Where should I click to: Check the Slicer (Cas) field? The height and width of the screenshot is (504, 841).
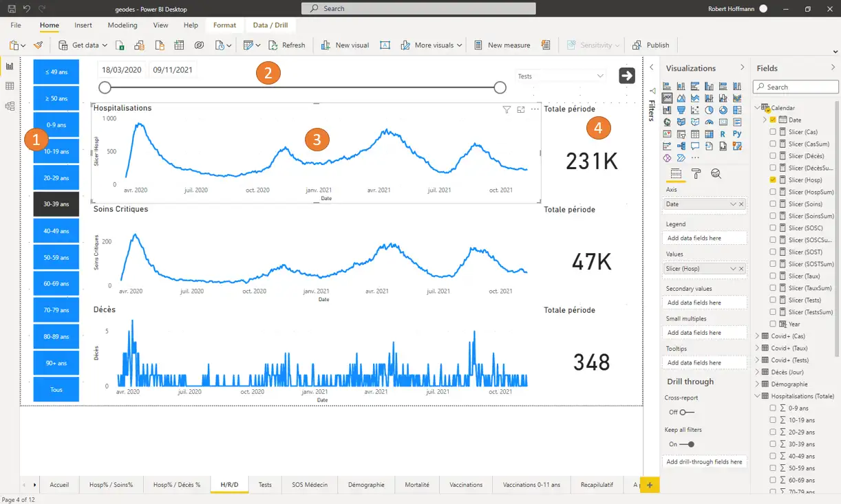773,132
